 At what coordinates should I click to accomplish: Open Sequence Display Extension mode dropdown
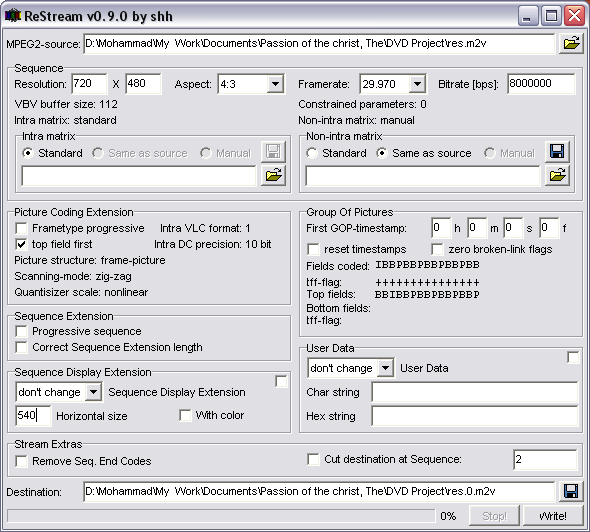93,392
